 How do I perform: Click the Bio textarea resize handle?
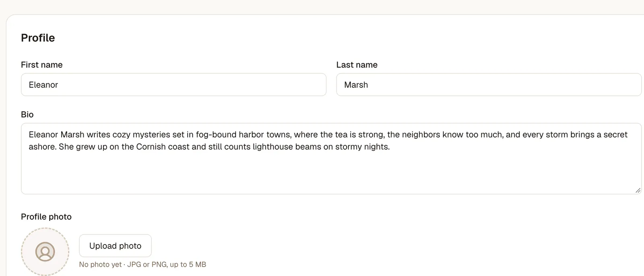tap(638, 190)
